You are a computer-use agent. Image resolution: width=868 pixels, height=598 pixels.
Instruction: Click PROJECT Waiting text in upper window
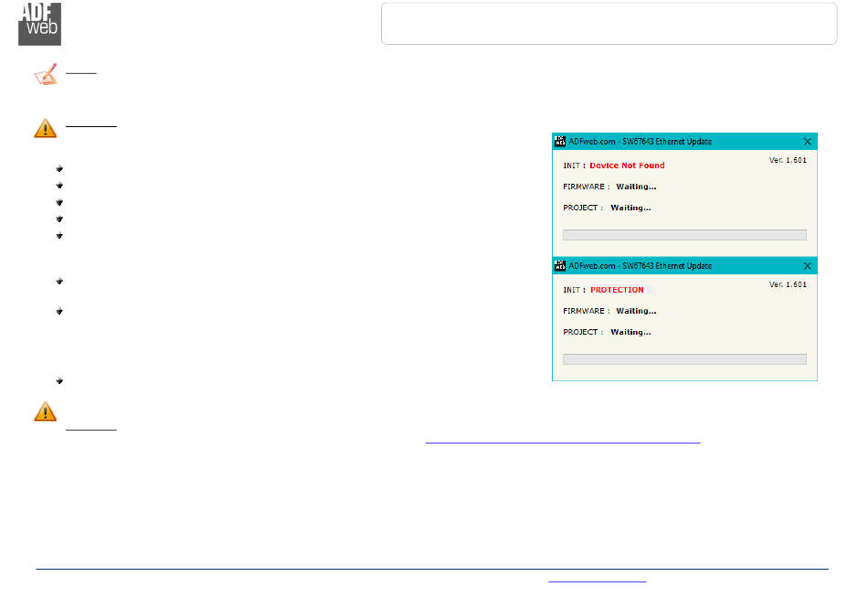pos(607,208)
